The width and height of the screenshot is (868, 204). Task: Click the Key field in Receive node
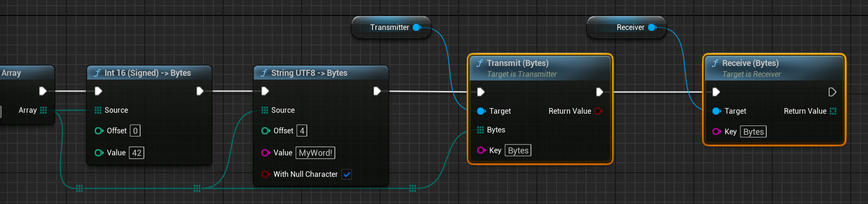pyautogui.click(x=753, y=132)
